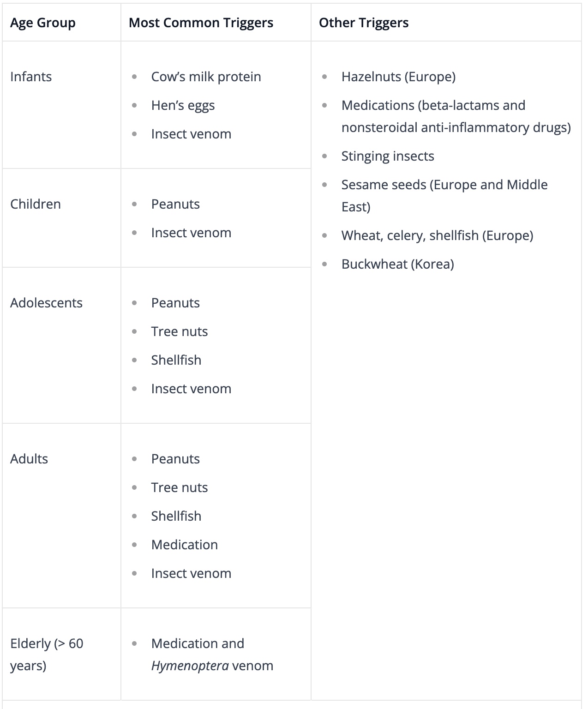Click Peanuts under Children
This screenshot has height=709, width=588.
point(175,204)
